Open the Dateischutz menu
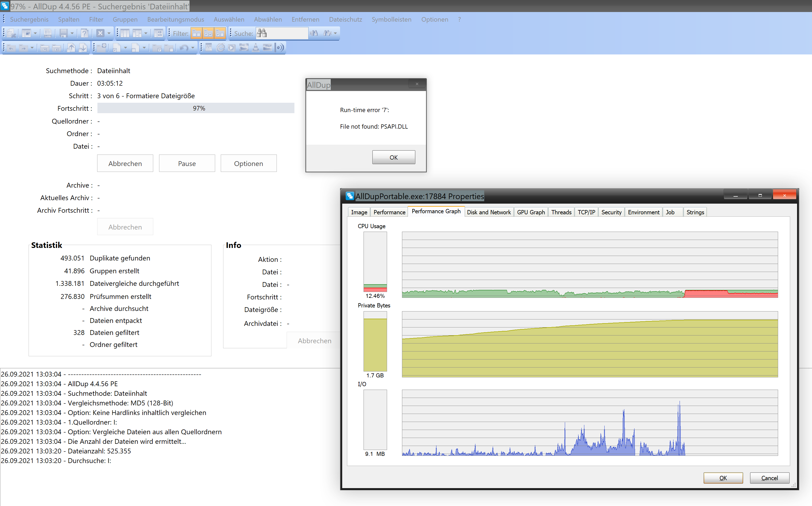 coord(345,19)
